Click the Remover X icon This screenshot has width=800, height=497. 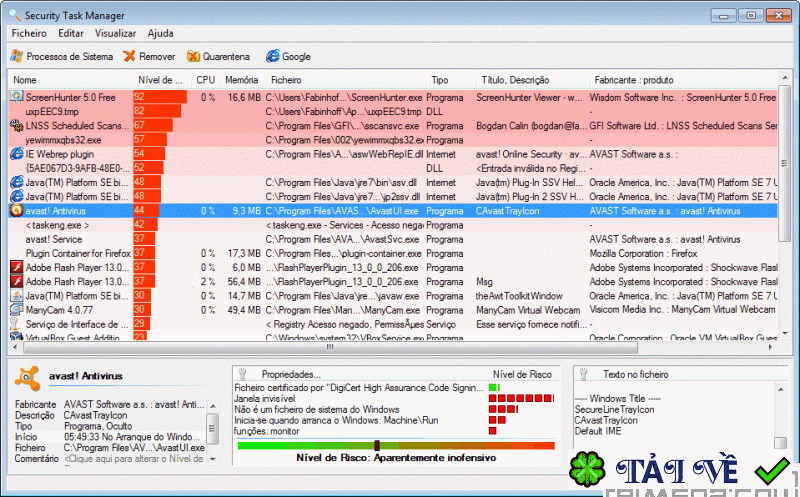[x=130, y=56]
